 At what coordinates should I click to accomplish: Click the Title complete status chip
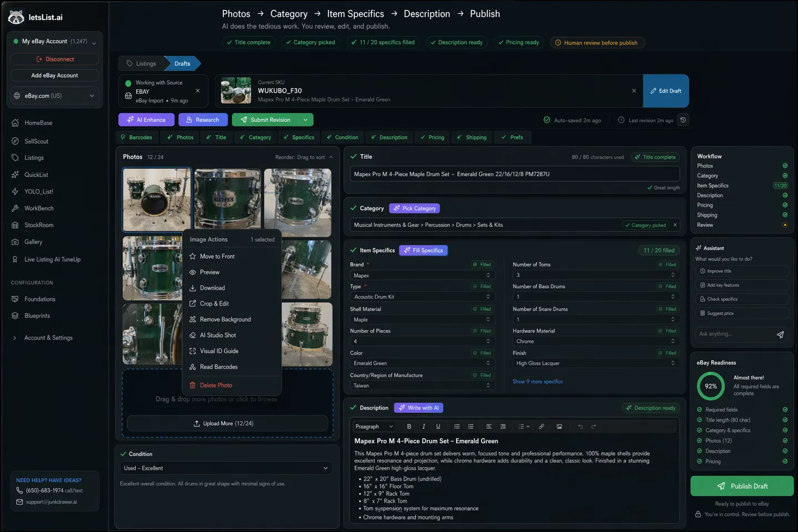(248, 42)
